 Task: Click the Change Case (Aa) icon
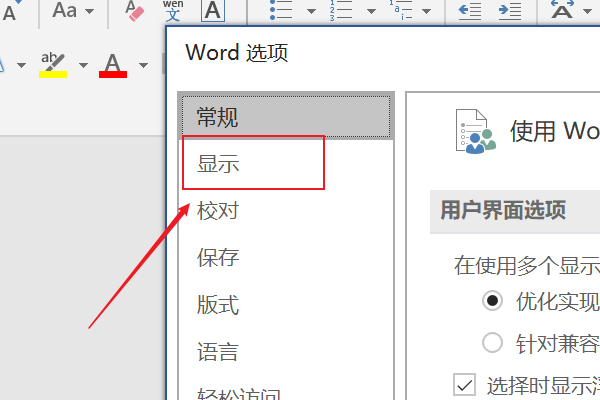64,10
